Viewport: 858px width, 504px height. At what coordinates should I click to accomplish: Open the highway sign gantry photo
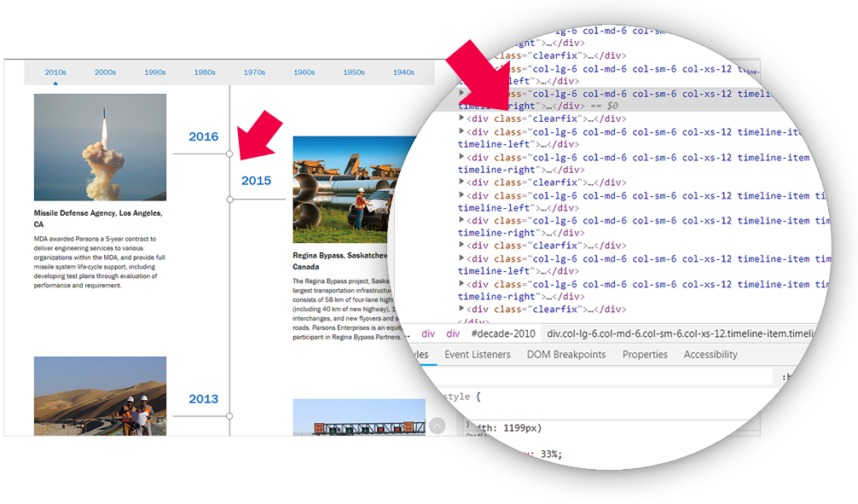(359, 418)
